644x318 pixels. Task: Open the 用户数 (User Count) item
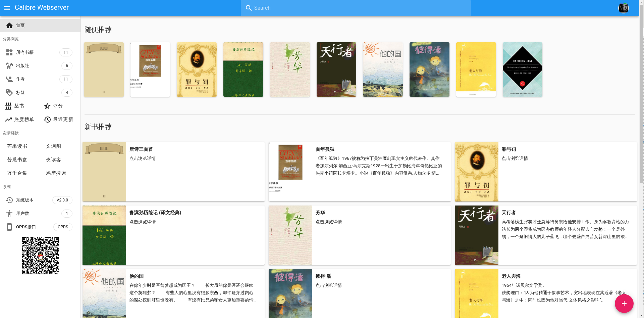(22, 213)
